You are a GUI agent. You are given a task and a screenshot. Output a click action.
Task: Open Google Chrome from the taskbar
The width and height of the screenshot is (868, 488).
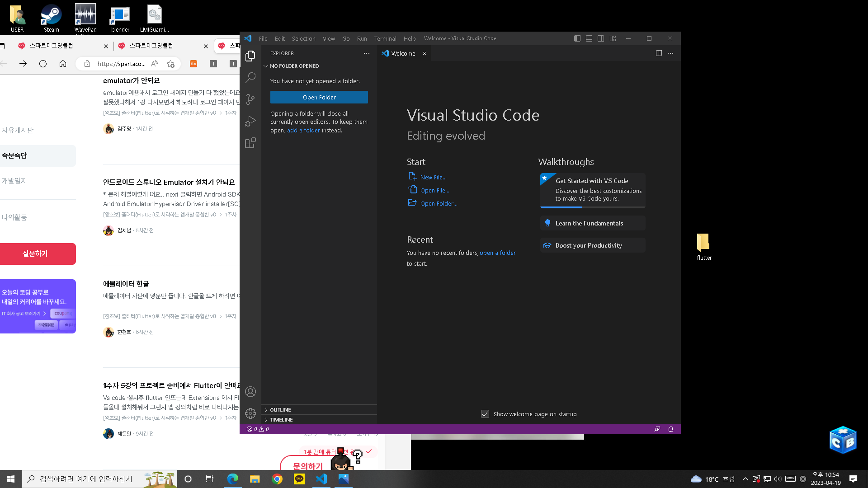[x=277, y=479]
